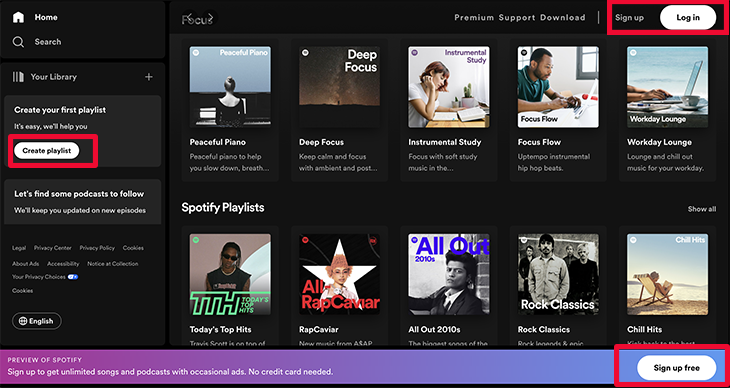The width and height of the screenshot is (730, 388).
Task: Click 'Lounge and chill out' description text
Action: (x=660, y=157)
